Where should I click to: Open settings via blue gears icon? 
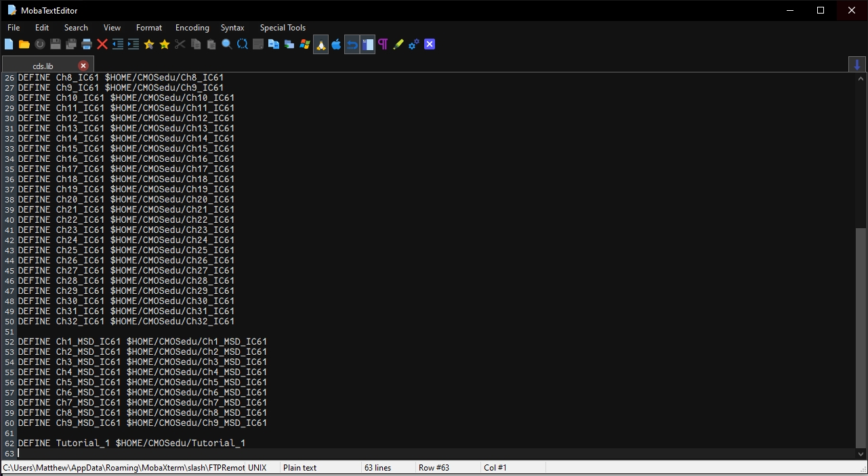click(414, 45)
